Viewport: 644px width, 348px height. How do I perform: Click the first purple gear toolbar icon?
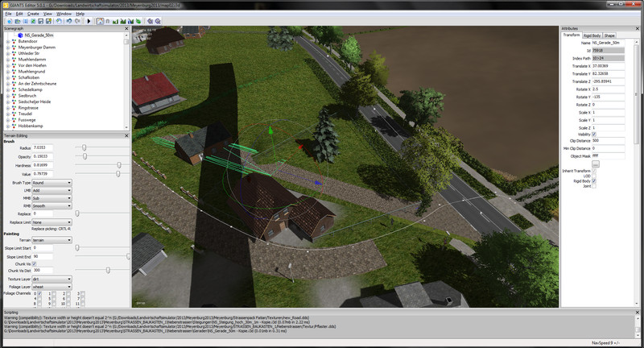coord(150,21)
